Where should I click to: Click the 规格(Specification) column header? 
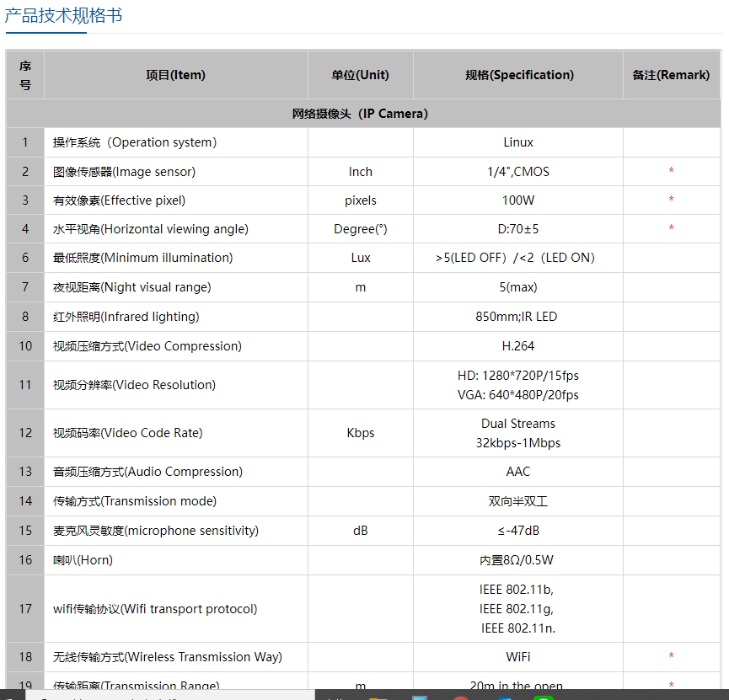tap(518, 75)
